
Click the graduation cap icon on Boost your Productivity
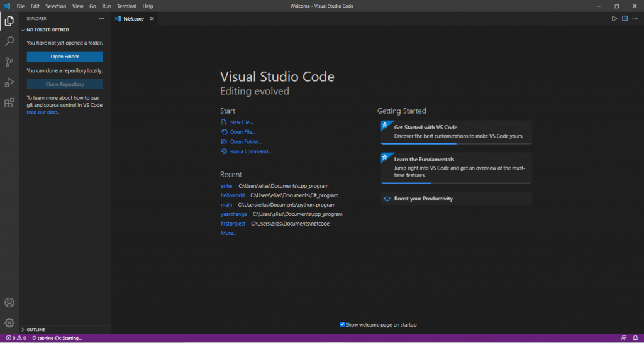(387, 199)
